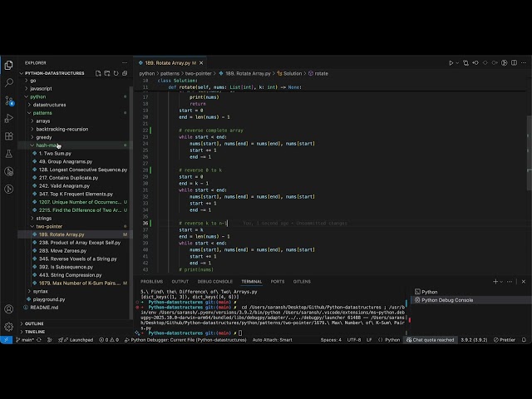Run the Python file with play icon
This screenshot has width=532, height=399.
[451, 63]
